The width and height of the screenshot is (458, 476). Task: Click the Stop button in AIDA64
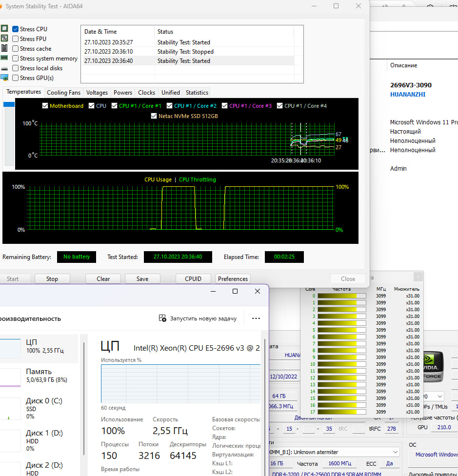tap(52, 278)
